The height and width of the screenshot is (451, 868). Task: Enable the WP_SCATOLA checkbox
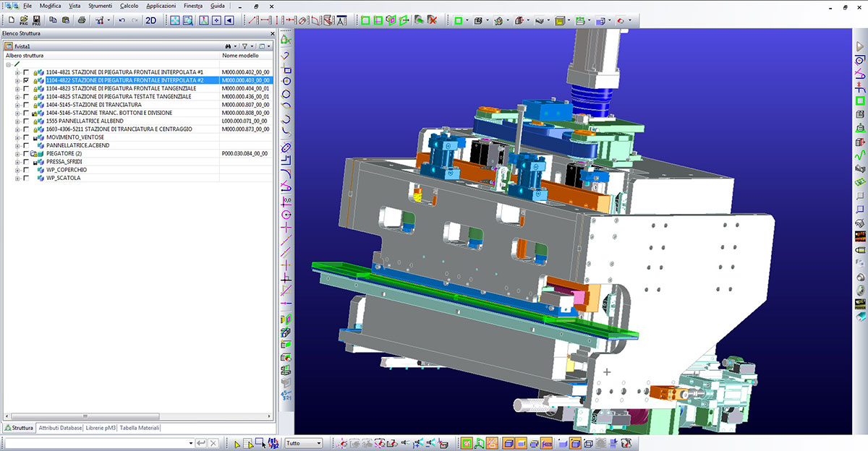(27, 178)
